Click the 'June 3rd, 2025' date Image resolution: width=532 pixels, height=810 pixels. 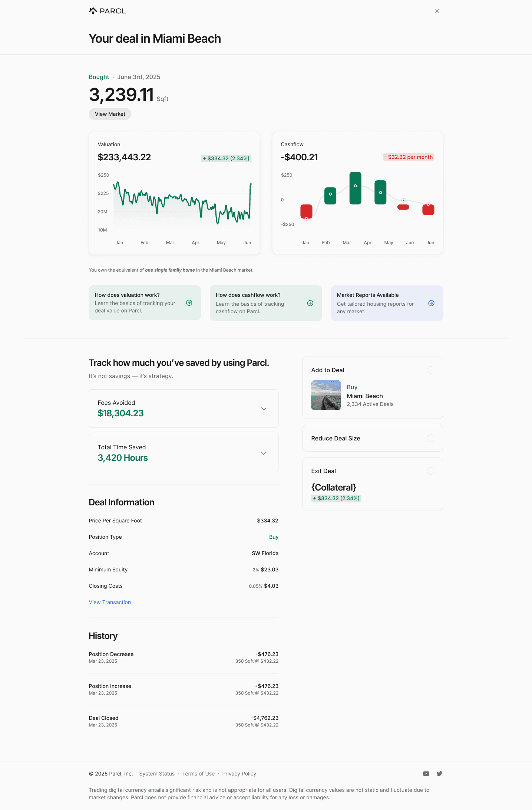[139, 77]
